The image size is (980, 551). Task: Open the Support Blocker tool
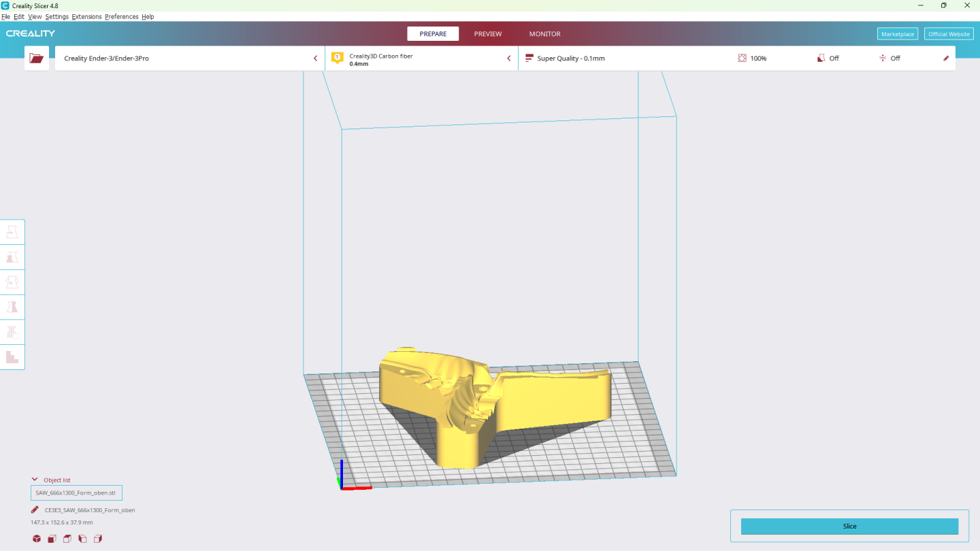coord(12,356)
